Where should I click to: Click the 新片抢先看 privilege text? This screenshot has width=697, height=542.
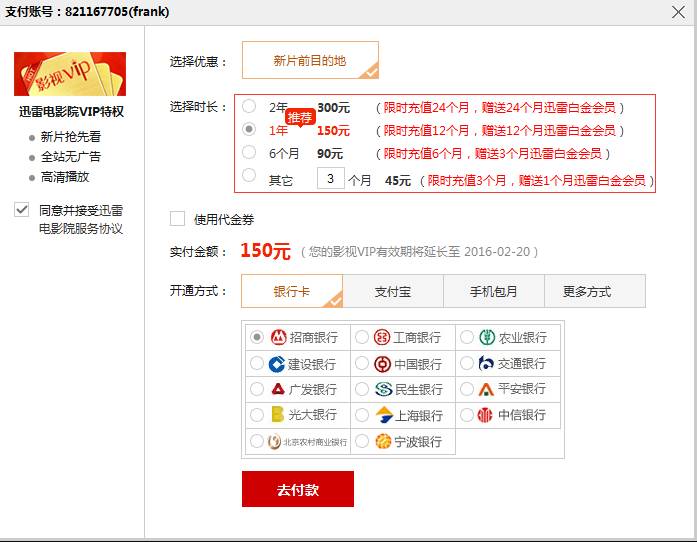[x=71, y=137]
